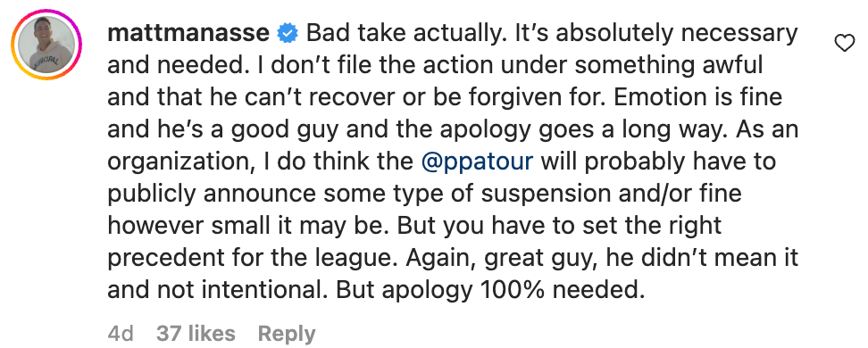Like the comment with the heart icon
This screenshot has height=348, width=868.
(844, 43)
